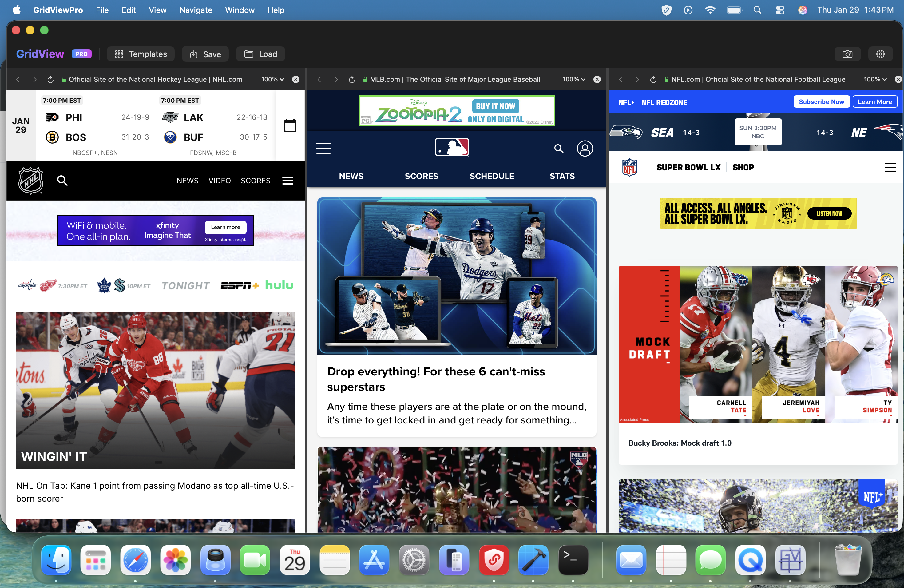Click Subscribe Now on NFL.com

coord(821,101)
